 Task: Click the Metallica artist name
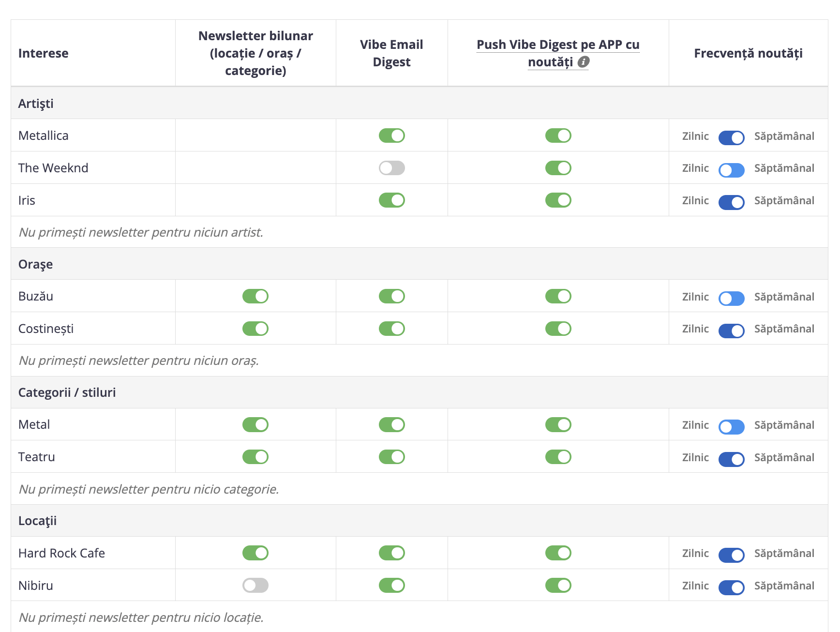click(44, 135)
